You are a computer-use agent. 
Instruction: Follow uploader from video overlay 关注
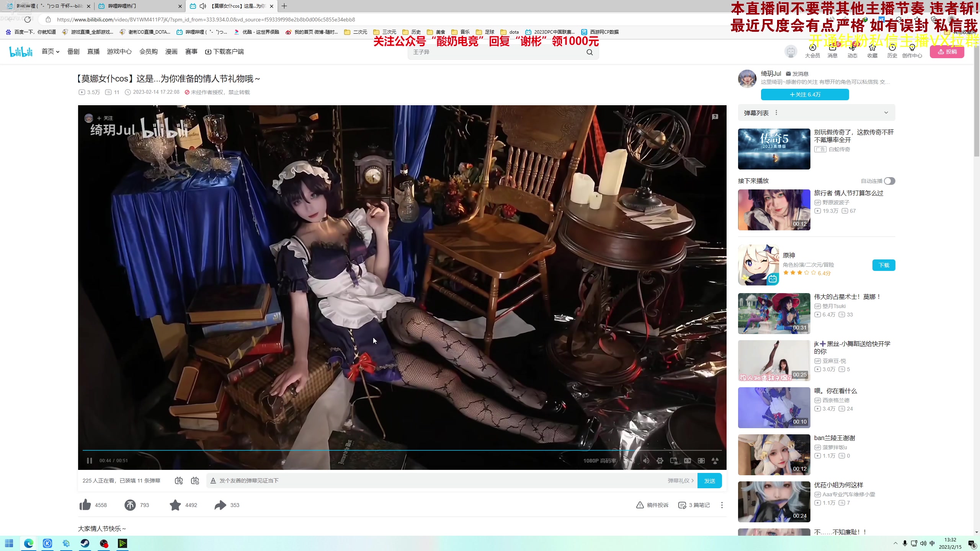click(105, 118)
